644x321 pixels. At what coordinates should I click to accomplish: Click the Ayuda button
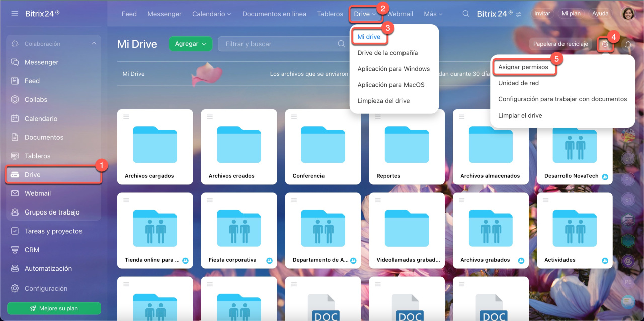coord(600,14)
